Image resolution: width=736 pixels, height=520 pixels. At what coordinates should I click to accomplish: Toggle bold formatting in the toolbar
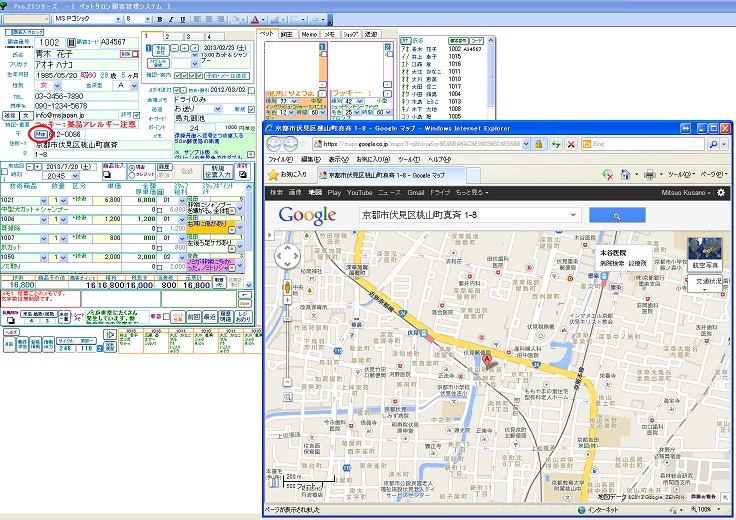(x=160, y=19)
